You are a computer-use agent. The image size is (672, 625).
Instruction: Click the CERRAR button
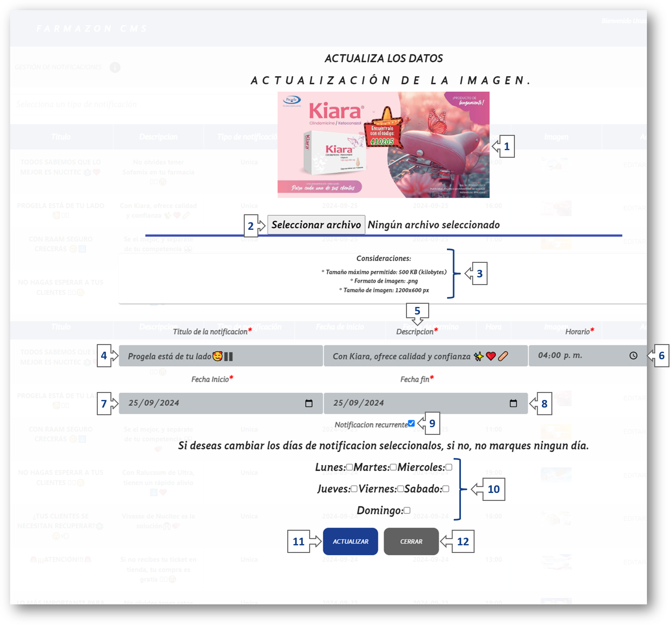411,541
